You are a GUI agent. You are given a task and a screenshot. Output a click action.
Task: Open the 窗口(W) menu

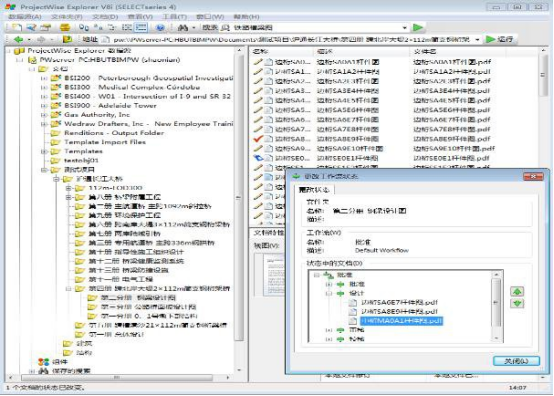(x=210, y=17)
